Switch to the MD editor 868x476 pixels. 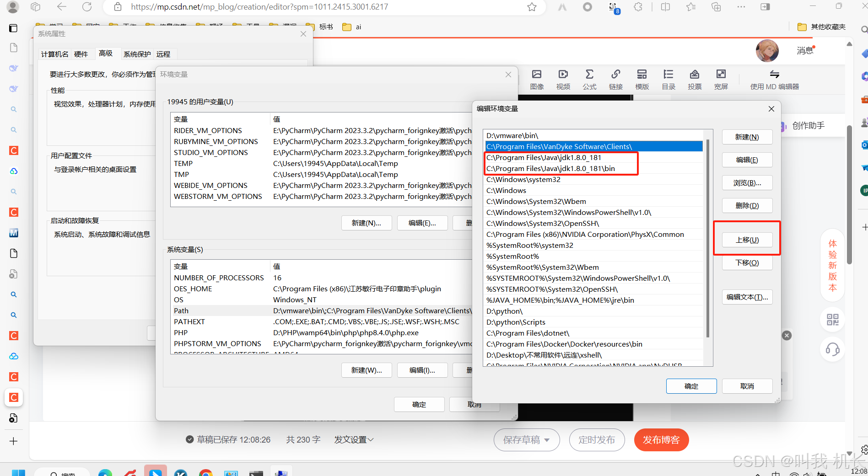click(x=774, y=79)
